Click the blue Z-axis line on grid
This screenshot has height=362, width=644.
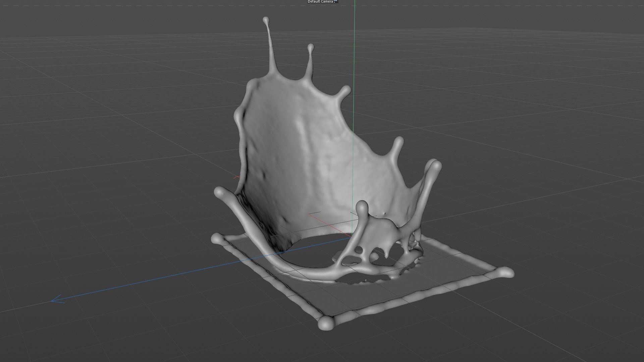[168, 277]
